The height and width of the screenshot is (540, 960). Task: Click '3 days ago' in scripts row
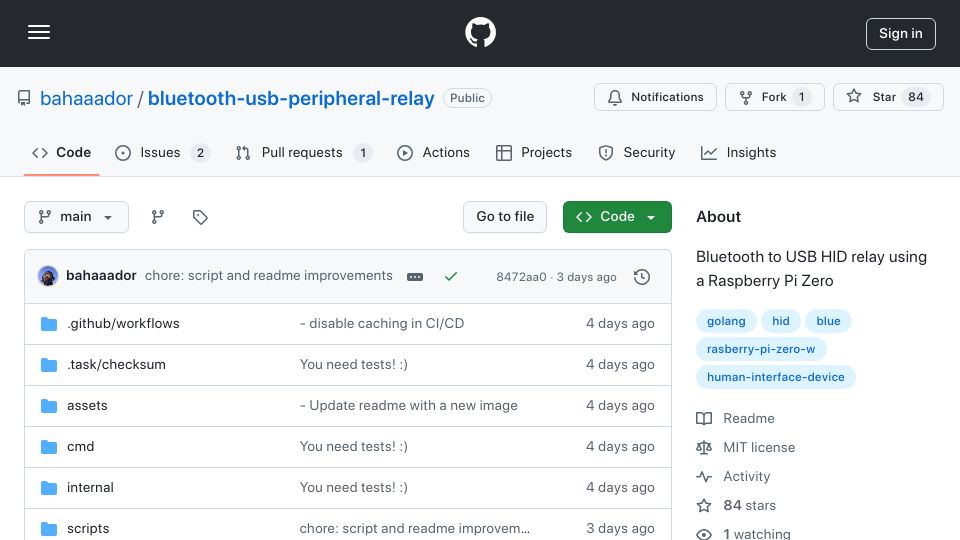620,528
